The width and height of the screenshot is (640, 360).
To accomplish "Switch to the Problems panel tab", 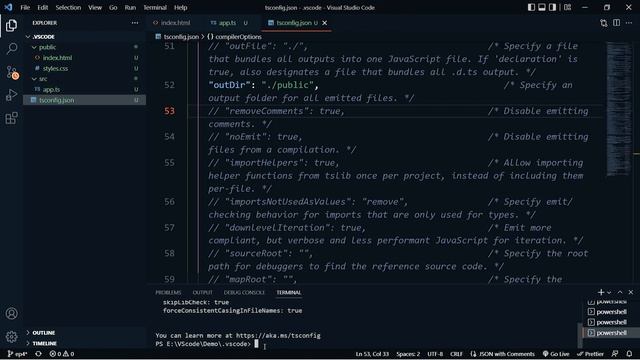I will pyautogui.click(x=168, y=292).
